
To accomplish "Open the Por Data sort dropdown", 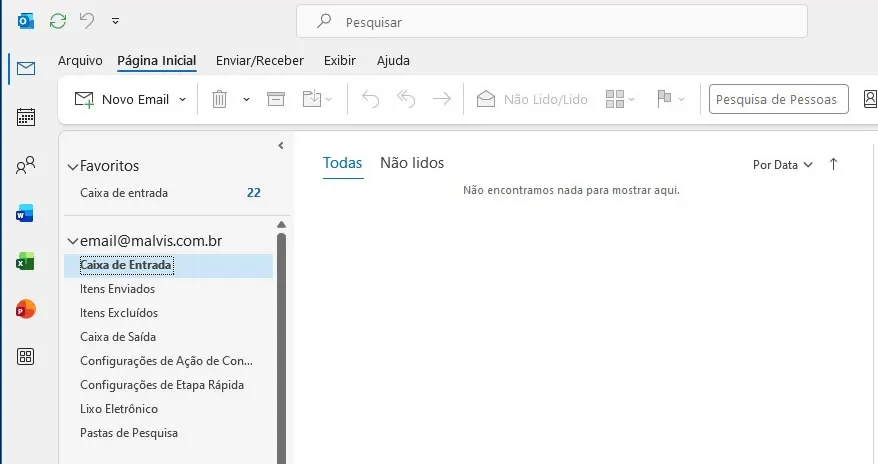I will coord(782,165).
